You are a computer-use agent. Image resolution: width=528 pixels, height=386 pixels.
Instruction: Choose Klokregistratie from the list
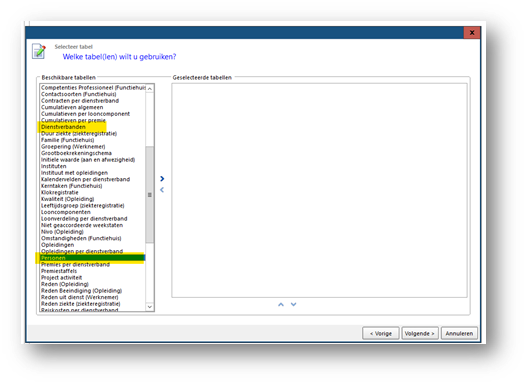[60, 193]
